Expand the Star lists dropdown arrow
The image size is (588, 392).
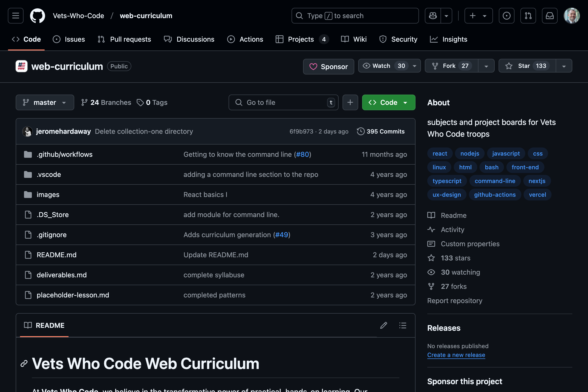point(564,66)
